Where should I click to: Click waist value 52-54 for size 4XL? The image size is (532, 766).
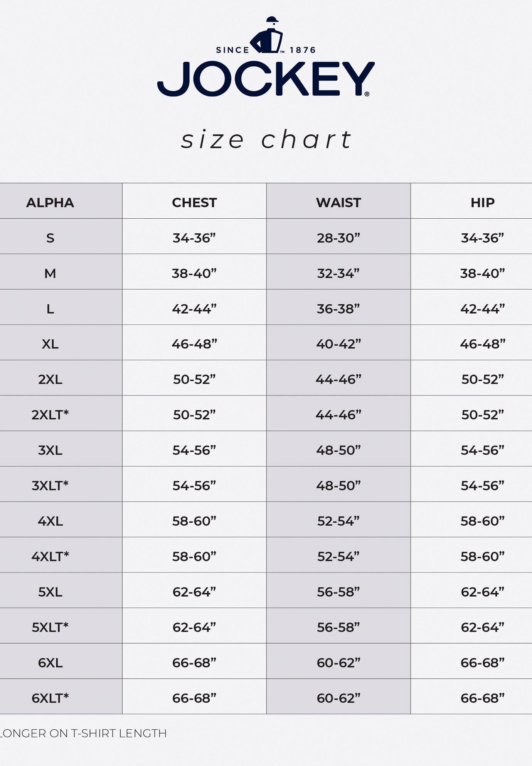pos(338,521)
